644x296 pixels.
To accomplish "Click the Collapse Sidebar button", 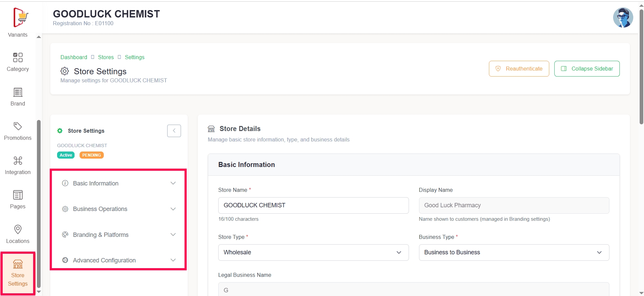I will 587,69.
